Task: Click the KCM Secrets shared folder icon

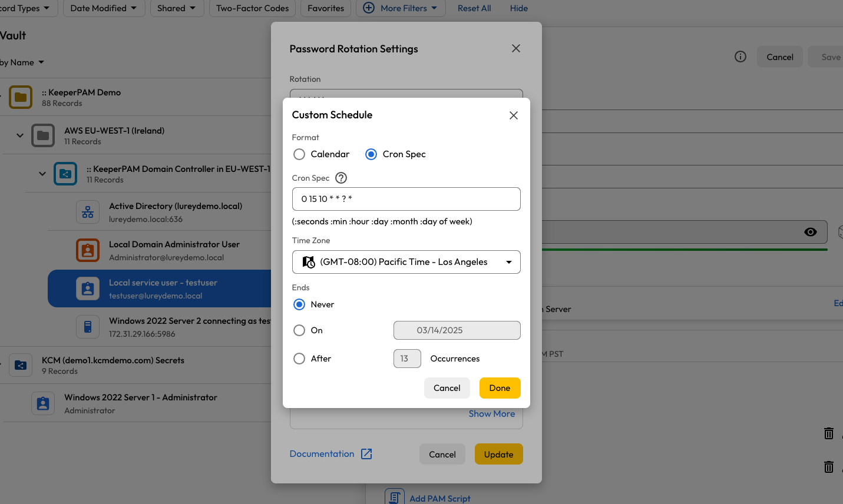Action: coord(21,365)
